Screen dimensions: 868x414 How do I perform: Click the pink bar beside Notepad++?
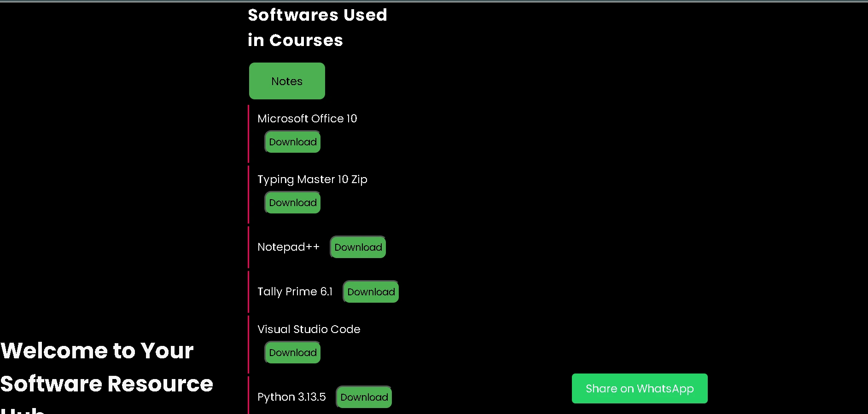coord(249,247)
